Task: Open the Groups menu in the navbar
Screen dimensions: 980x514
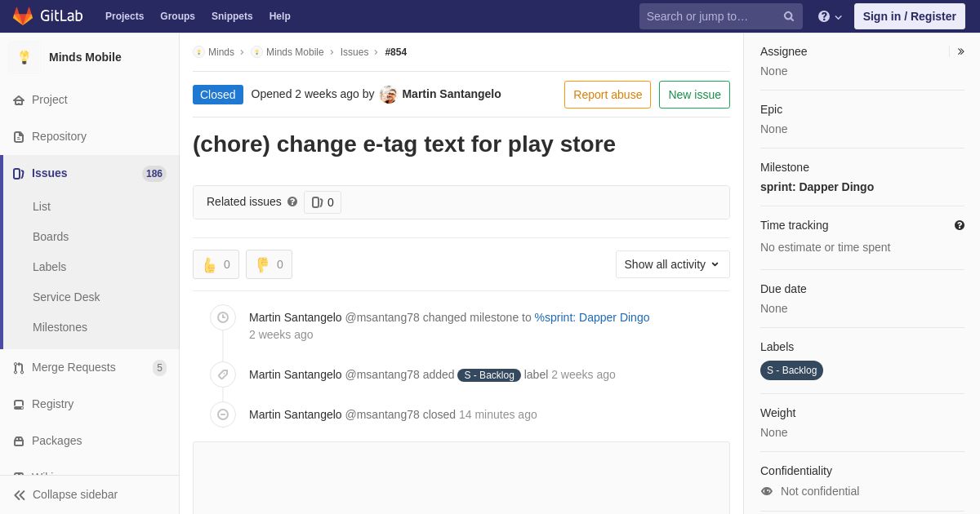Action: tap(177, 16)
